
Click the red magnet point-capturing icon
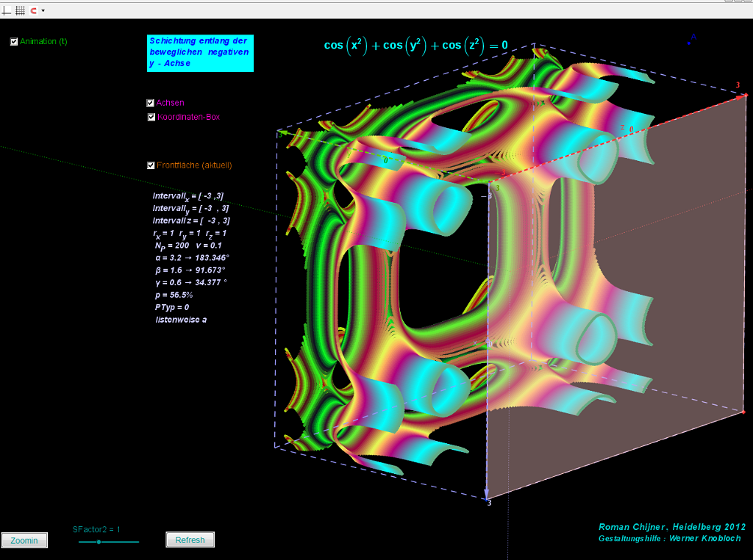tap(34, 10)
